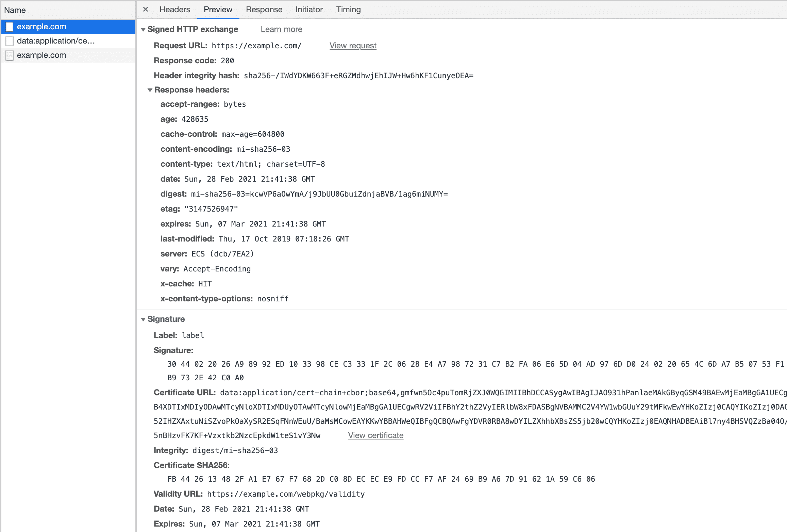Select the second example.com entry
This screenshot has width=787, height=532.
click(x=42, y=55)
